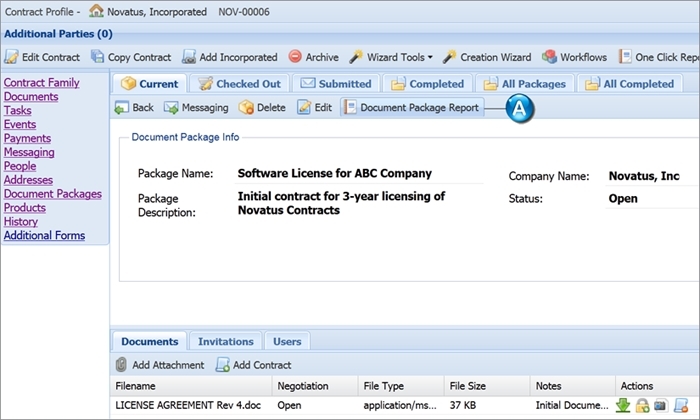
Task: Click the document edit icon in Actions
Action: [x=681, y=405]
